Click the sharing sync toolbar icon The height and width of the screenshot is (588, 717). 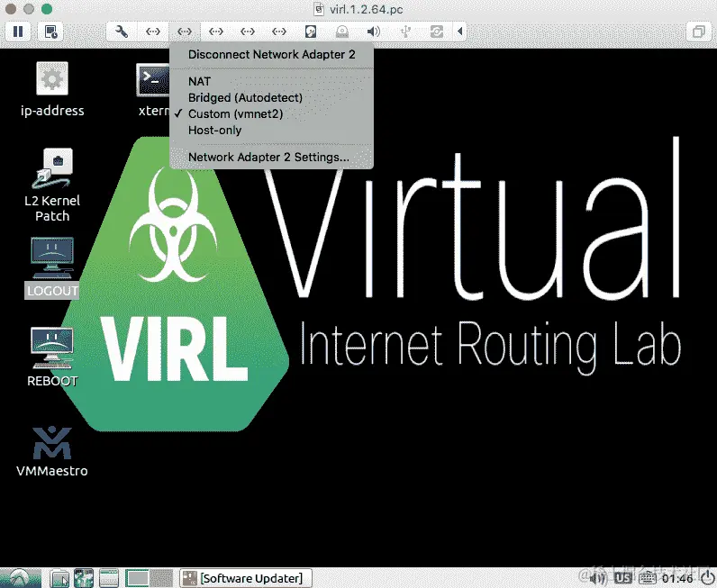pos(437,32)
